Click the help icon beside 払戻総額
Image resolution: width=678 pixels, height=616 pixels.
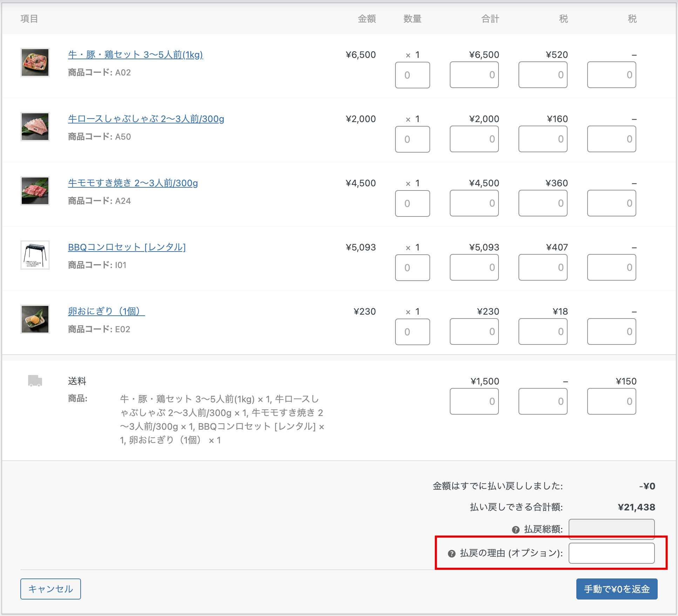tap(515, 530)
